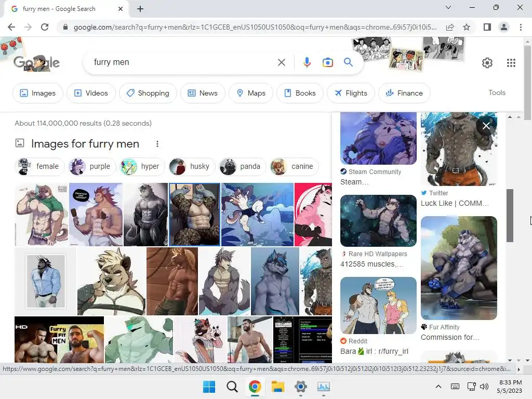This screenshot has width=532, height=399.
Task: Filter images by the purple chip
Action: click(92, 166)
